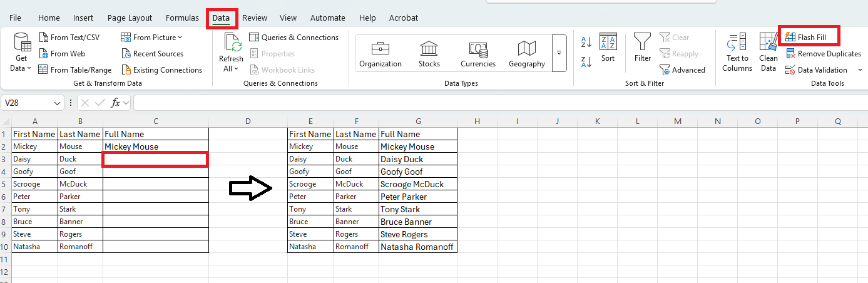This screenshot has width=868, height=283.
Task: Open the Sort dialog
Action: click(608, 48)
